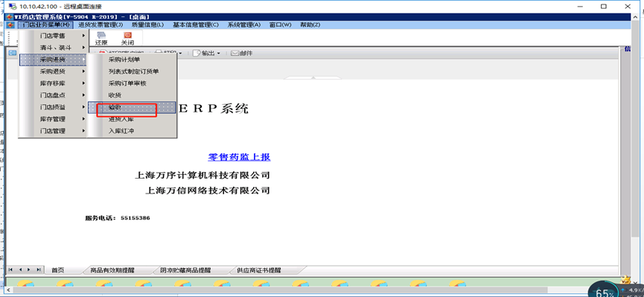Screen dimensions: 644x297
Task: Expand the 门店盘点 submenu
Action: coord(54,95)
